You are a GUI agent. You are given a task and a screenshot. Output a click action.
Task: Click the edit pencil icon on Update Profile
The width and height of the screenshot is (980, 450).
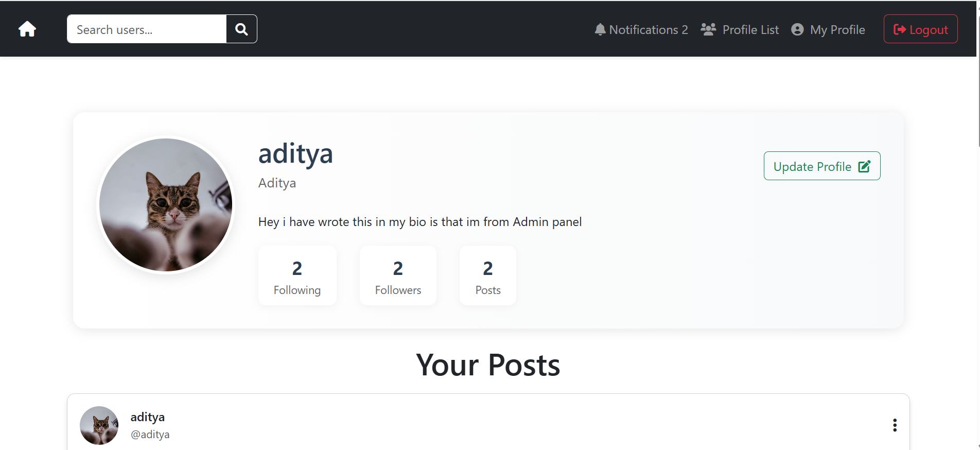pos(865,166)
